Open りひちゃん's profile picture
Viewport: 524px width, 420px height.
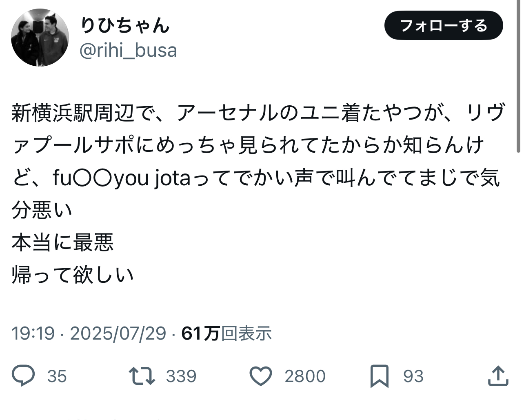click(40, 38)
